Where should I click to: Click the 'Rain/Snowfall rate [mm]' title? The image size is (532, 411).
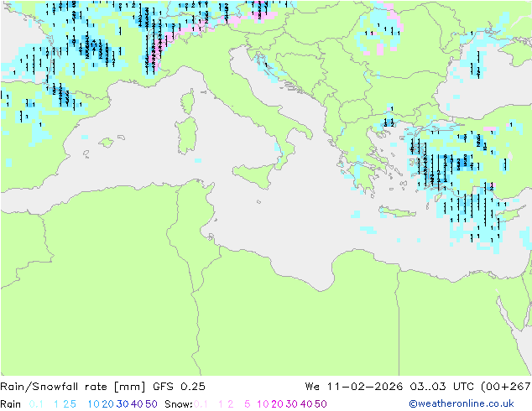click(73, 387)
